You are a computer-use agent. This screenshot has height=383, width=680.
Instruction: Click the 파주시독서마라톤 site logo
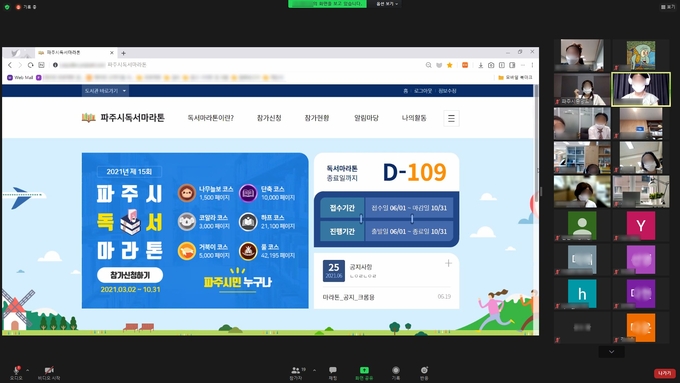[123, 118]
